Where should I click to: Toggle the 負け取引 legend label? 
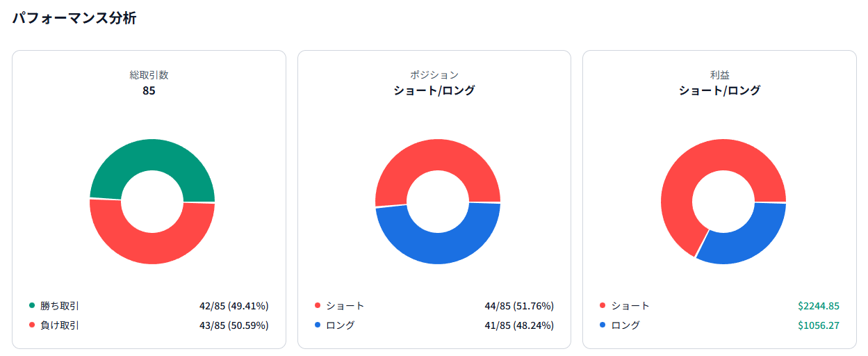[60, 325]
